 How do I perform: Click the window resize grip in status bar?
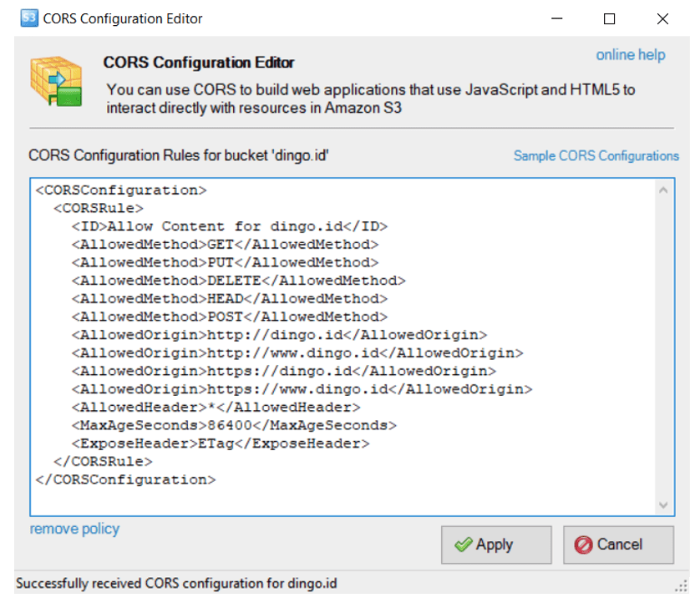680,586
